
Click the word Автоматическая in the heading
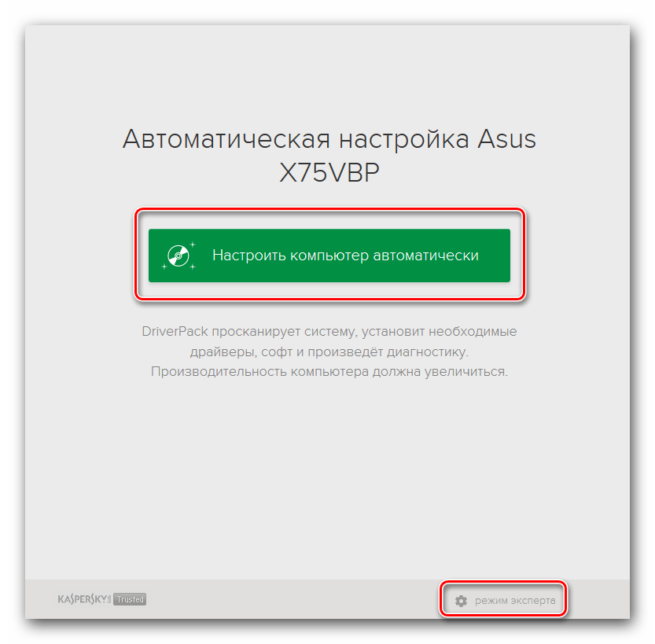click(x=226, y=139)
